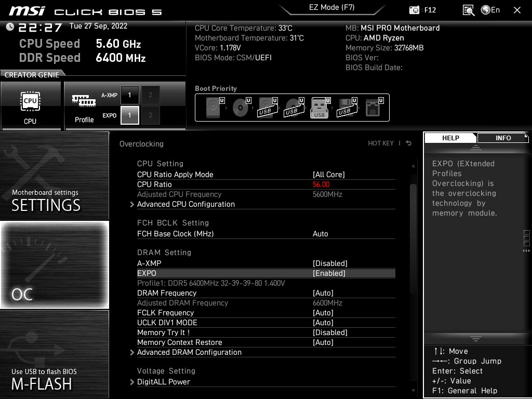Viewport: 532px width, 399px height.
Task: Open DigitALL Power settings
Action: [164, 382]
